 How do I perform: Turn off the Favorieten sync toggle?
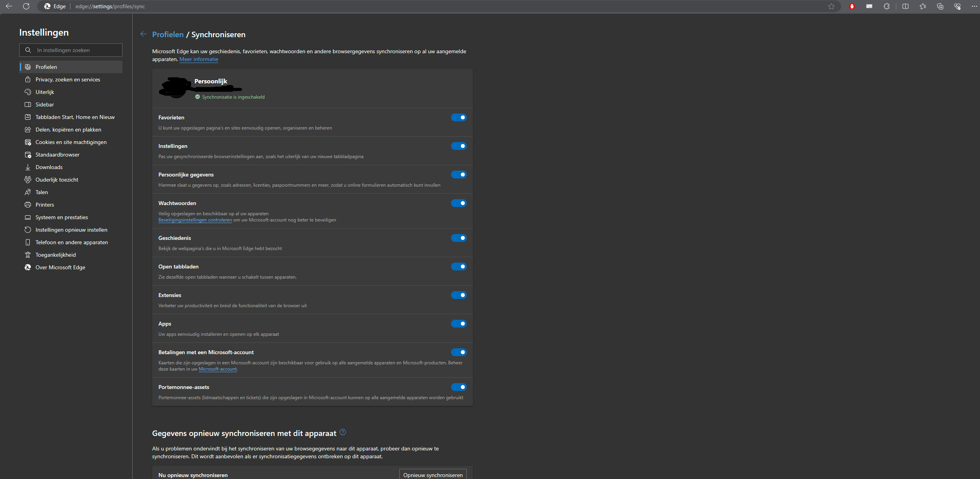point(459,117)
